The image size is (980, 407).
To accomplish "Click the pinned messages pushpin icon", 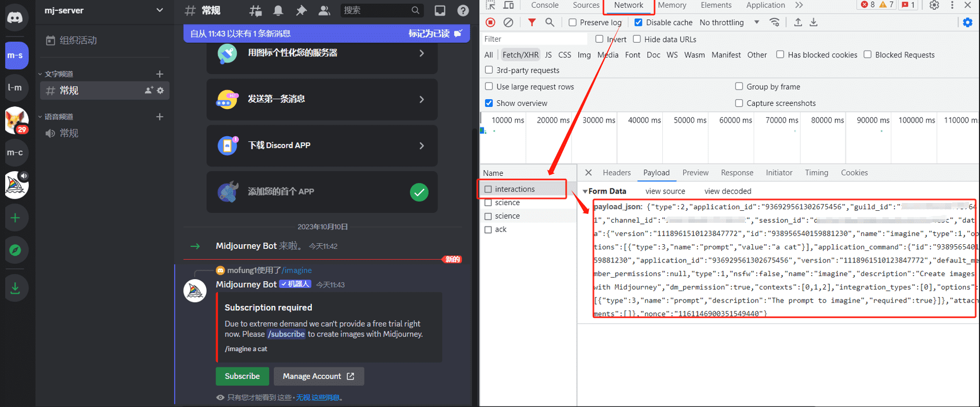I will pyautogui.click(x=301, y=10).
